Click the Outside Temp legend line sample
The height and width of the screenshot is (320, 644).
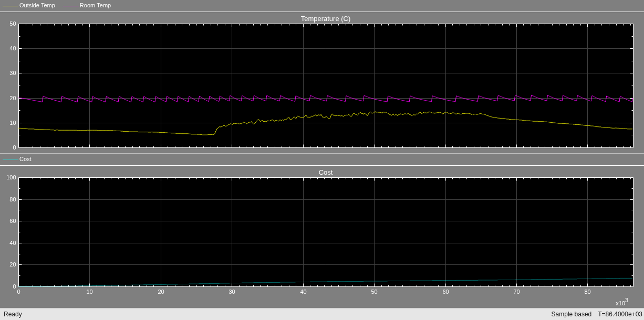coord(11,6)
